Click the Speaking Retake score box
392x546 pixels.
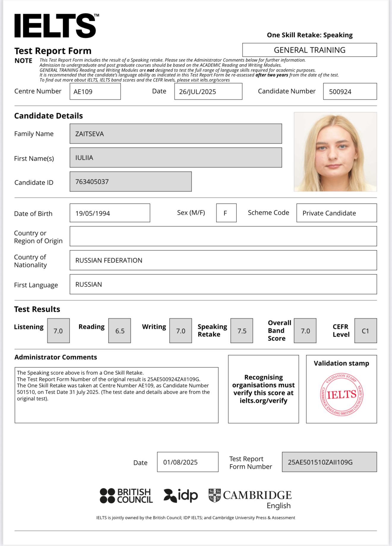point(242,331)
